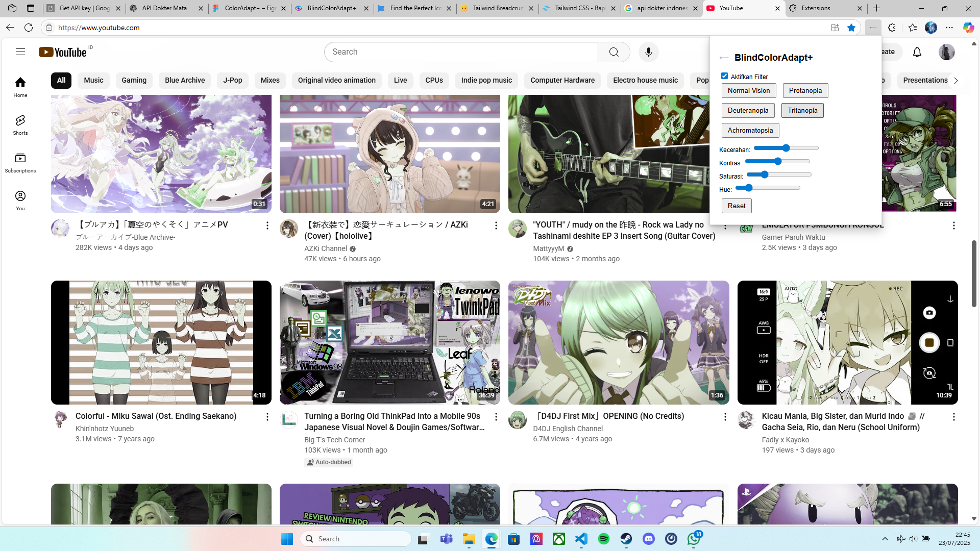Start voice search with microphone icon
The height and width of the screenshot is (551, 980).
[x=649, y=52]
